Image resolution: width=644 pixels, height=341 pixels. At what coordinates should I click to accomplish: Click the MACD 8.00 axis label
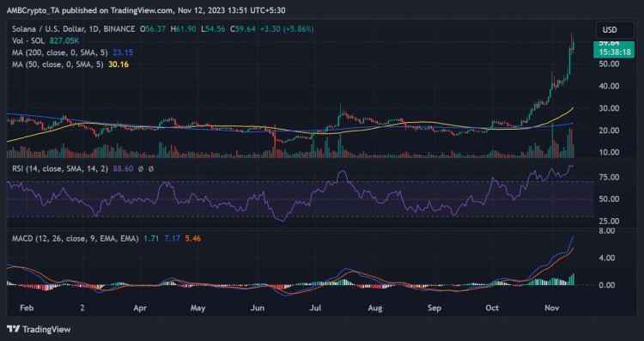tap(606, 231)
